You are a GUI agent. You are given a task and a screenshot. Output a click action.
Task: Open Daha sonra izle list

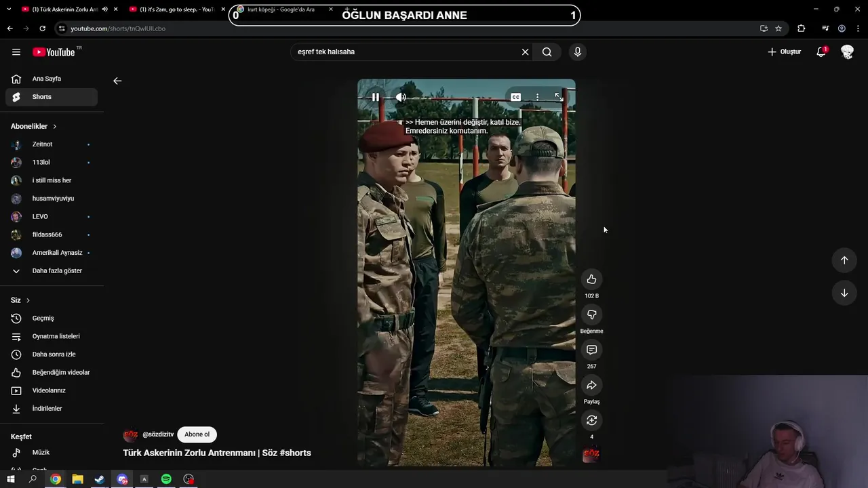pos(52,354)
